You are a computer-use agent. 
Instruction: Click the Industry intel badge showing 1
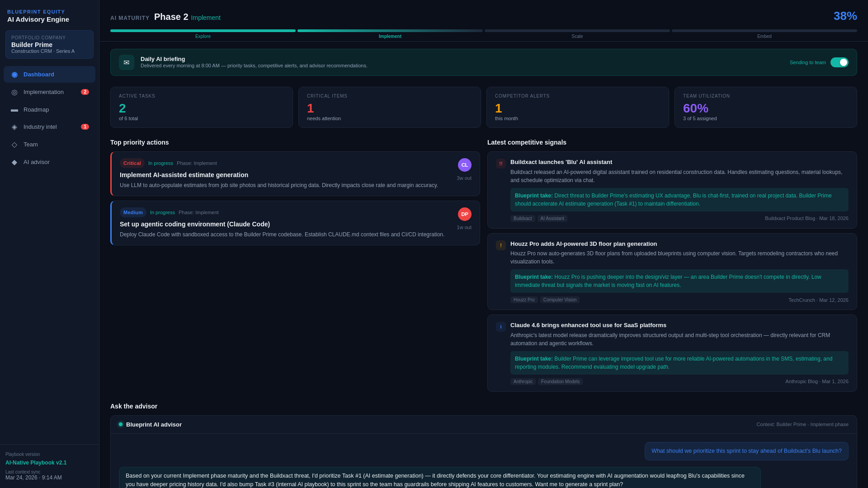(x=85, y=127)
